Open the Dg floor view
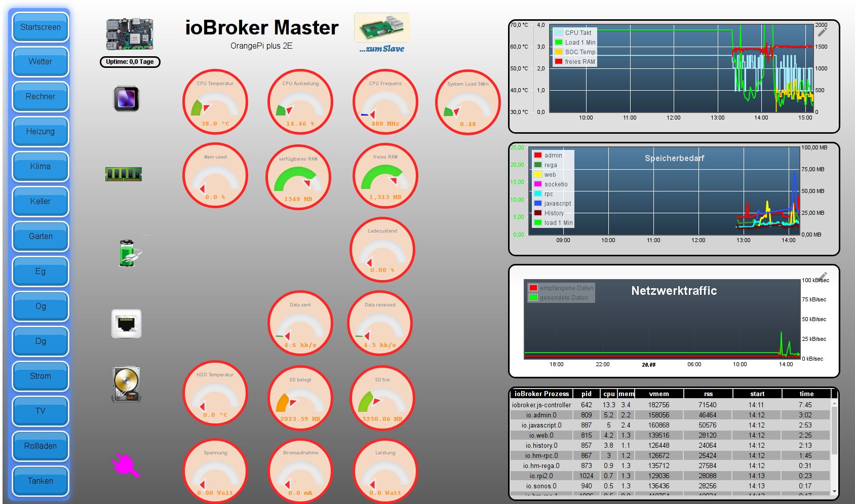 pyautogui.click(x=41, y=341)
